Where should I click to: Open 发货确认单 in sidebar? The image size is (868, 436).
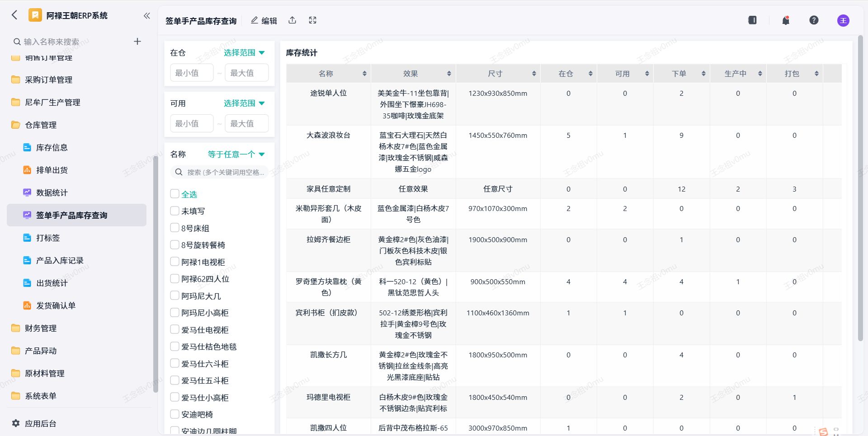click(76, 306)
